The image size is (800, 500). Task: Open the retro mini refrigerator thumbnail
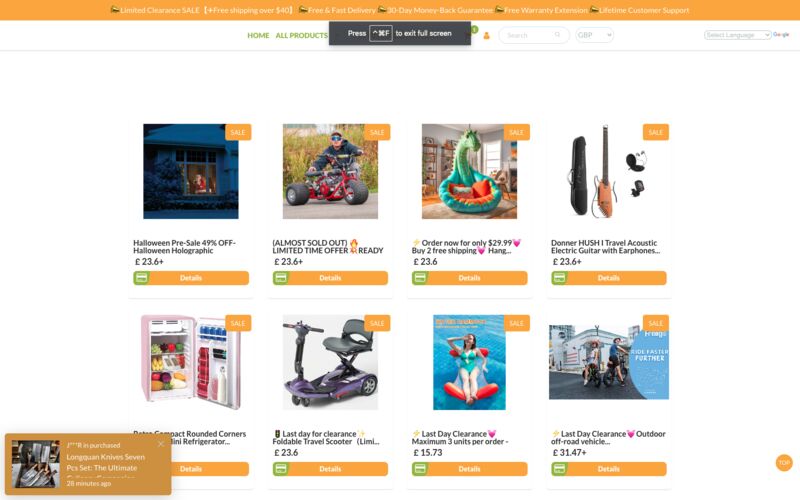[x=191, y=362]
